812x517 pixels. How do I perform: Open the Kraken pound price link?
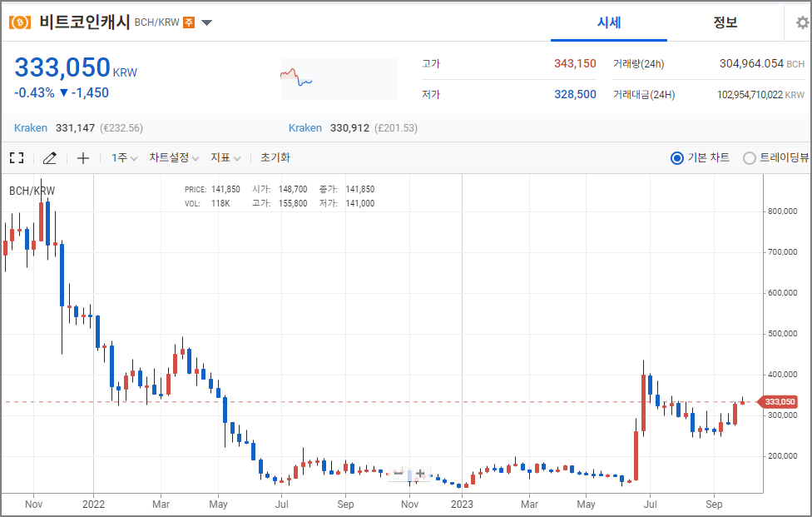click(x=305, y=128)
